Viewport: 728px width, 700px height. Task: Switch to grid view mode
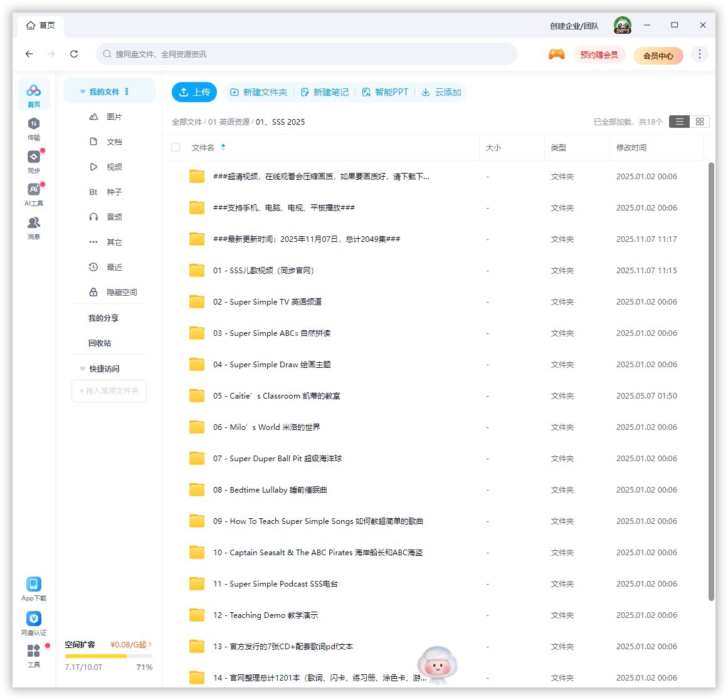700,122
